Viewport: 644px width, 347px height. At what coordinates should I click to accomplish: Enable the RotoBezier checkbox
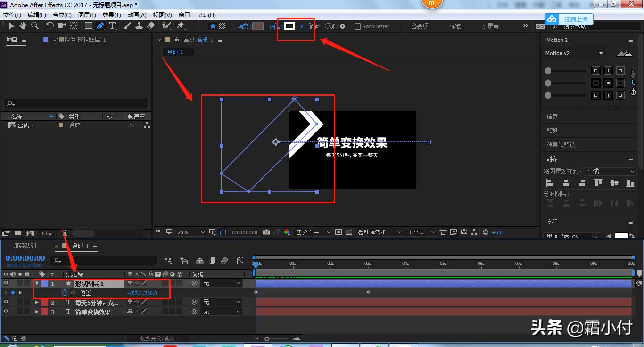click(358, 26)
